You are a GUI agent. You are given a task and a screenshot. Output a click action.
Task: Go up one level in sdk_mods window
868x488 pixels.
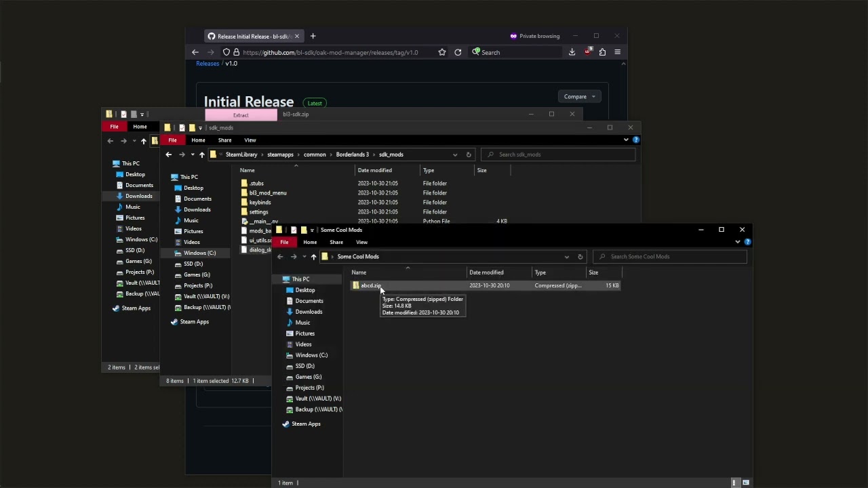(201, 155)
